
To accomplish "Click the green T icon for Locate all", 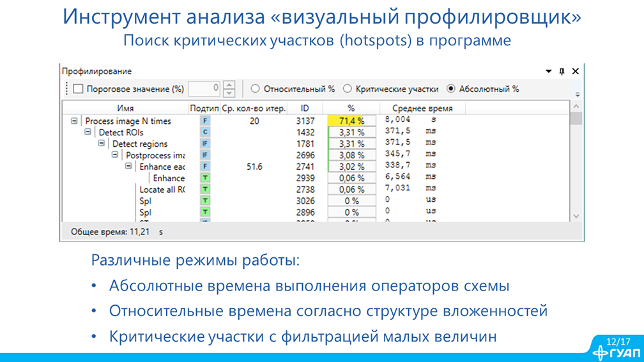I will pyautogui.click(x=205, y=190).
